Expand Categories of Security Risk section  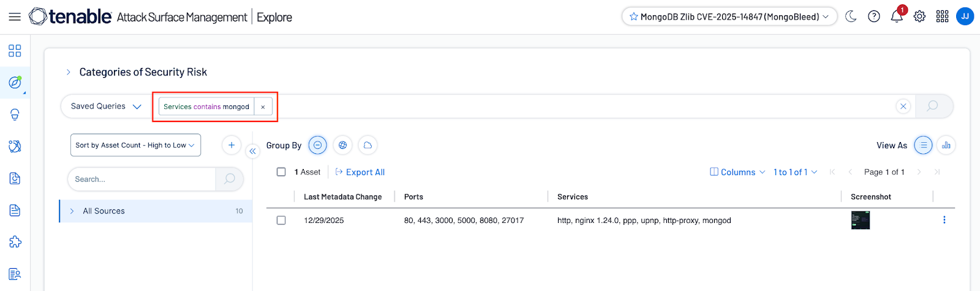tap(69, 72)
